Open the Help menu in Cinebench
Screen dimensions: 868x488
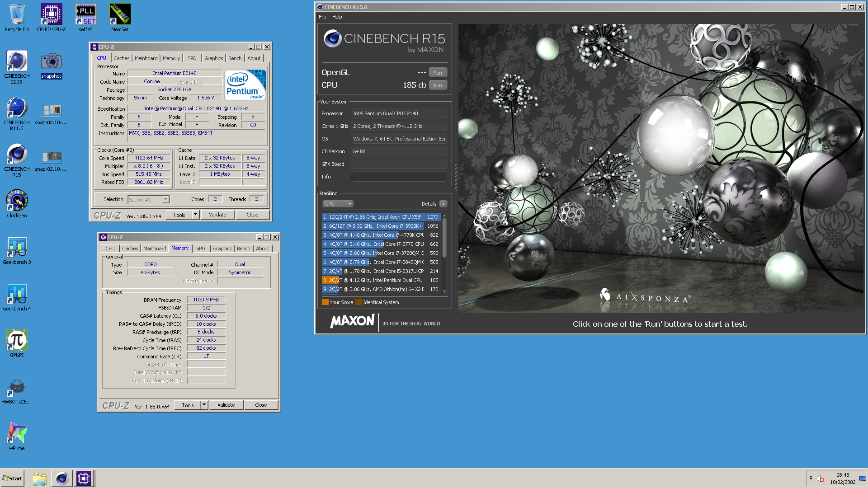[337, 17]
